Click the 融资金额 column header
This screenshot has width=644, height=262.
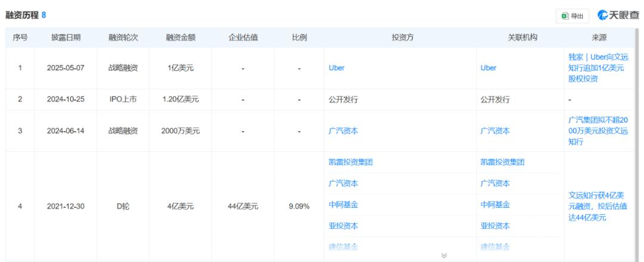[x=181, y=38]
